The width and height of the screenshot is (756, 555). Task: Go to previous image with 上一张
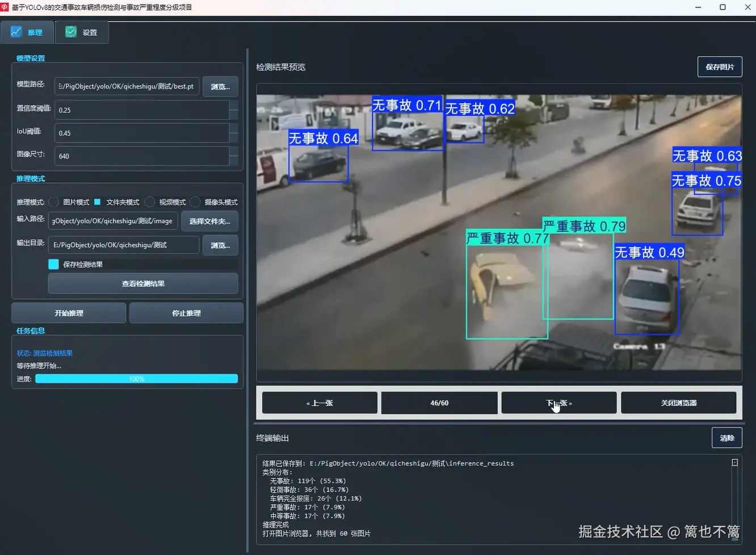pyautogui.click(x=320, y=403)
